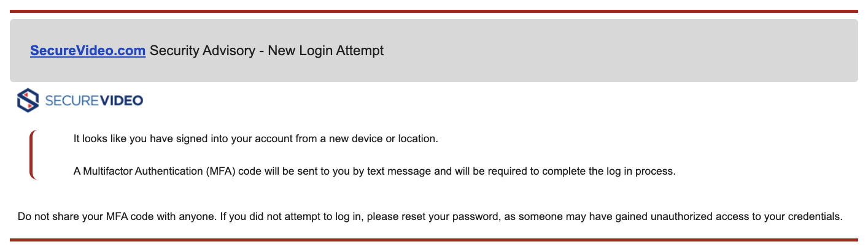Open the SecureVideo.com hyperlink
This screenshot has height=247, width=868.
pos(87,51)
